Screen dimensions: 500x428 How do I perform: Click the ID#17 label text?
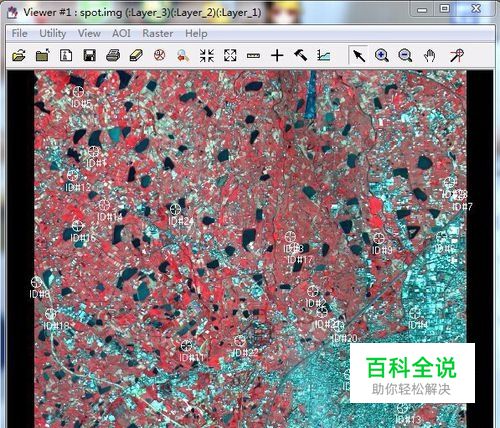300,259
